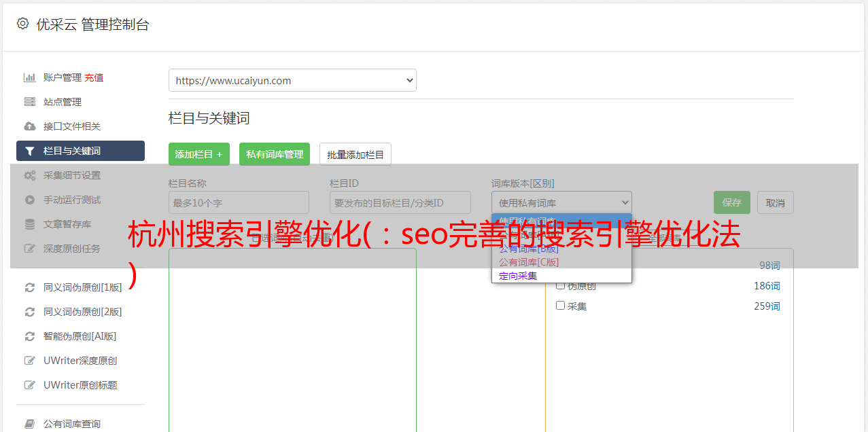Open 站点管理 in the sidebar
868x432 pixels.
coord(63,102)
